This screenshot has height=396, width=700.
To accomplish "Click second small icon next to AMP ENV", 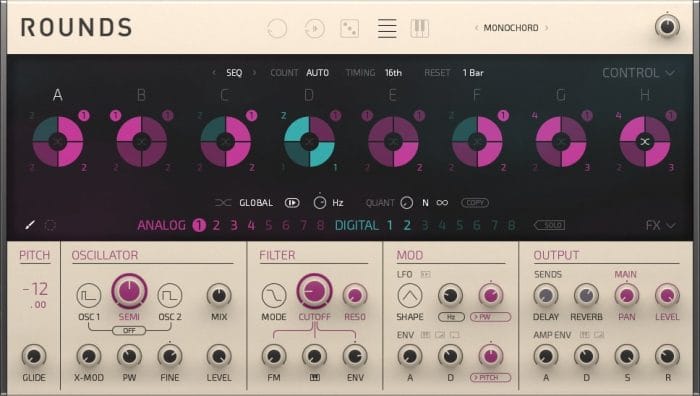I will click(x=599, y=335).
